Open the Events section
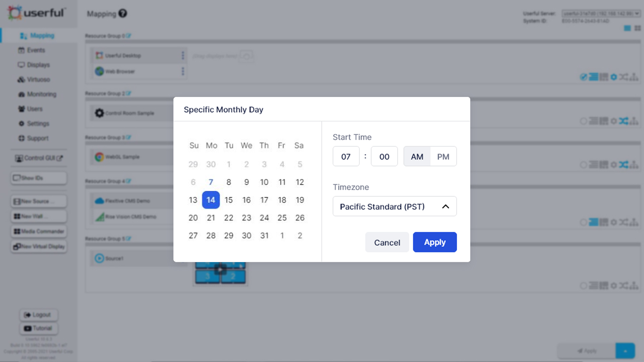This screenshot has height=362, width=644. (36, 50)
